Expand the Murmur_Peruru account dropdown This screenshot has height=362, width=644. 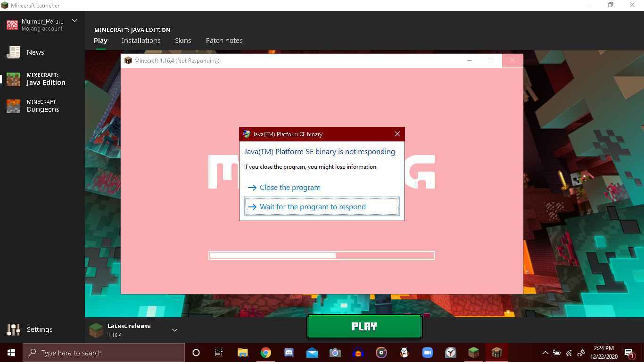click(x=74, y=21)
